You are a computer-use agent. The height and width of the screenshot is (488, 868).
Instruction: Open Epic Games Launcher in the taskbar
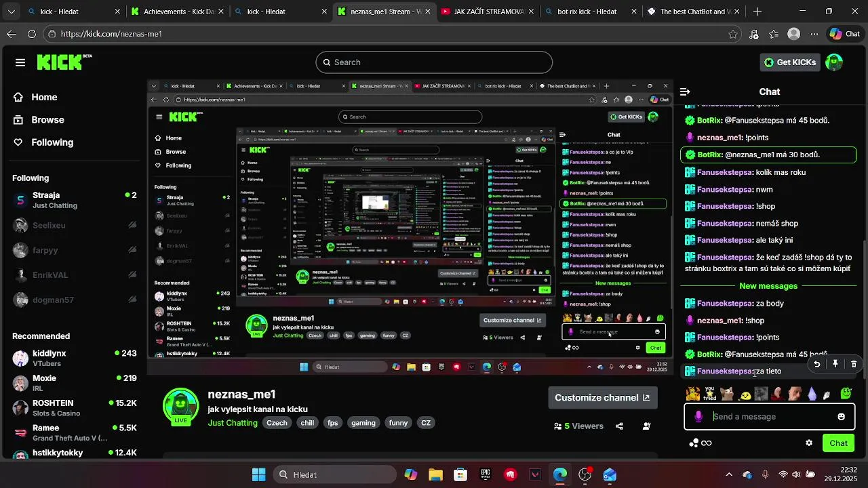[x=486, y=474]
